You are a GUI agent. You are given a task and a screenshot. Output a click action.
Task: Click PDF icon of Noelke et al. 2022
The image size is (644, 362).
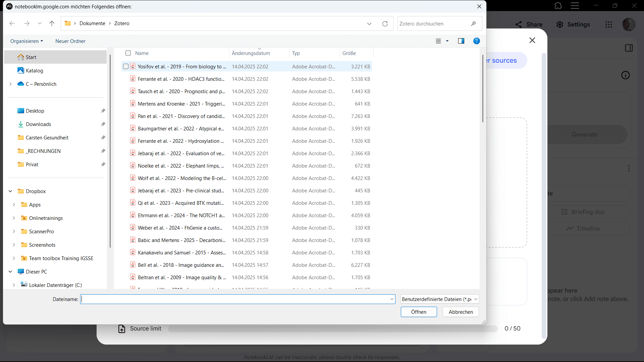point(133,166)
